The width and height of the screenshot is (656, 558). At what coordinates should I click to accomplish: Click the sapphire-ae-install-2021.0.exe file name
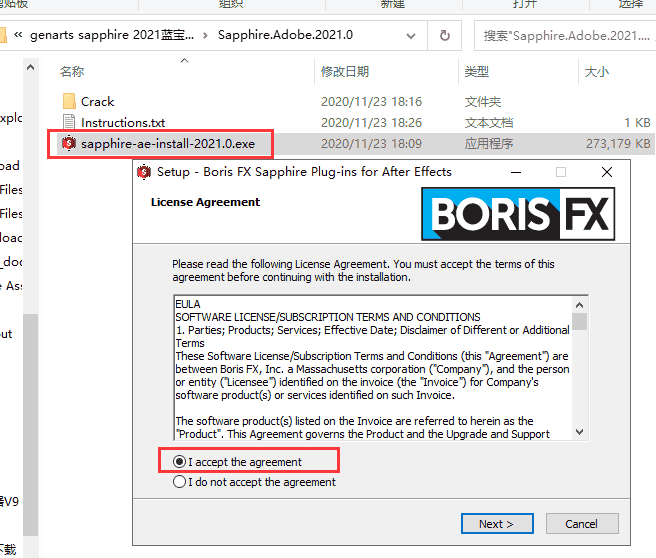coord(168,143)
